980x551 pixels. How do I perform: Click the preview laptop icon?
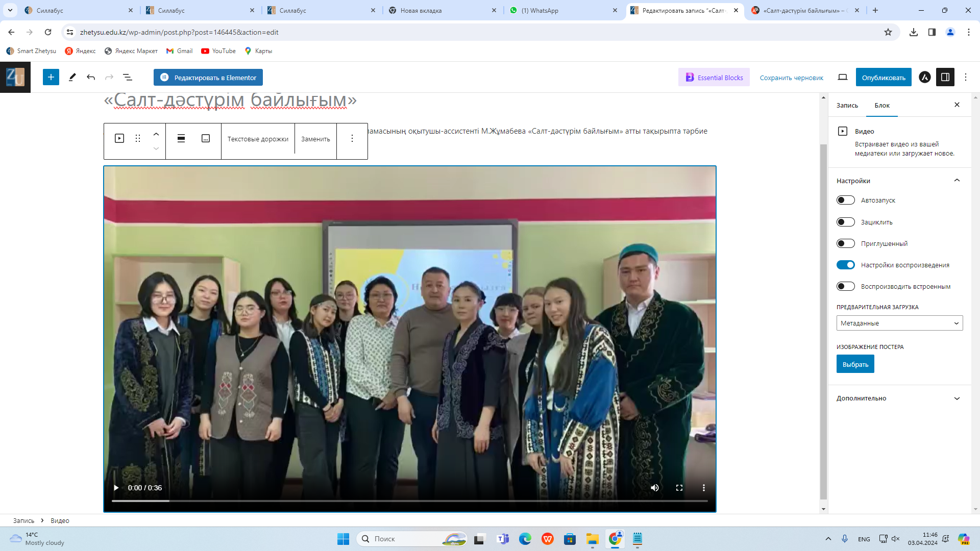click(843, 77)
